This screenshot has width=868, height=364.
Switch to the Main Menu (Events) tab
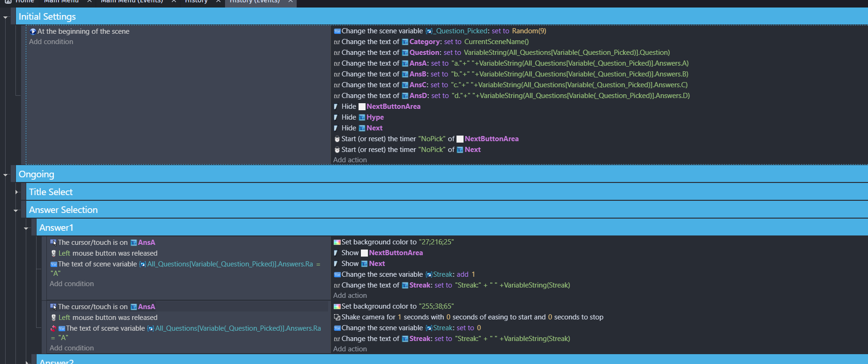tap(132, 1)
